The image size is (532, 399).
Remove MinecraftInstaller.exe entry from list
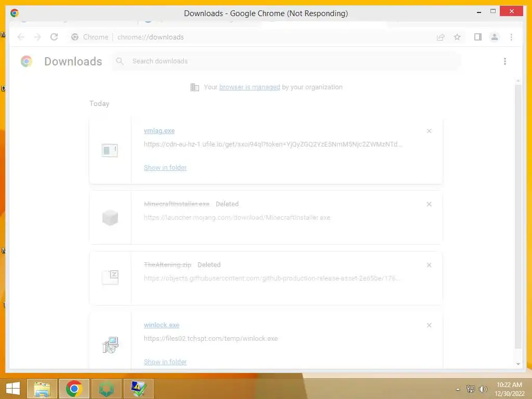tap(429, 204)
